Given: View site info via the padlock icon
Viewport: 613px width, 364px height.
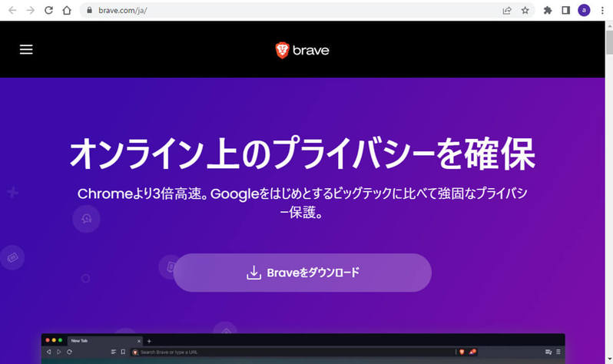Looking at the screenshot, I should 90,11.
